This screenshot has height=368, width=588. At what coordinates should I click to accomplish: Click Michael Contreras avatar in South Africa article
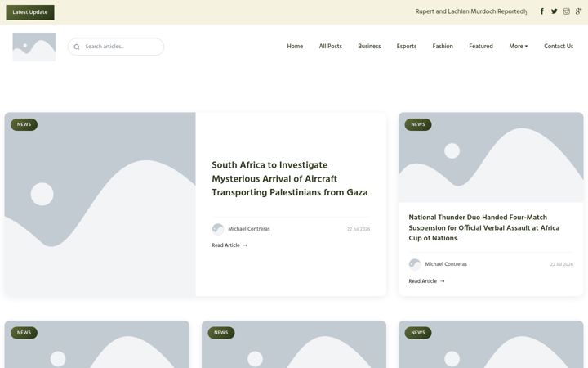tap(218, 229)
